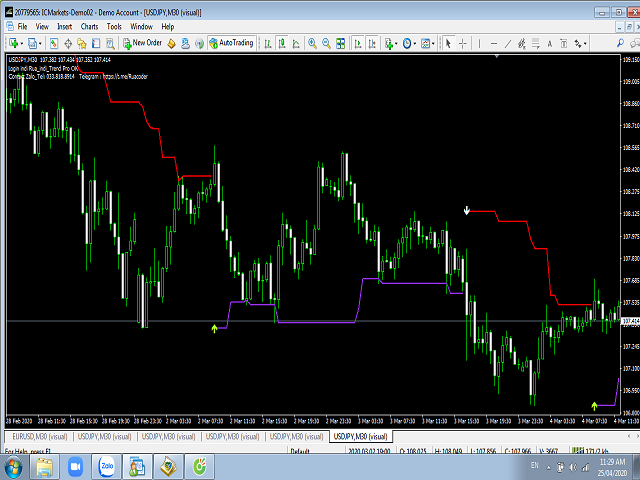Click the search magnifier in toolbar

pyautogui.click(x=620, y=42)
